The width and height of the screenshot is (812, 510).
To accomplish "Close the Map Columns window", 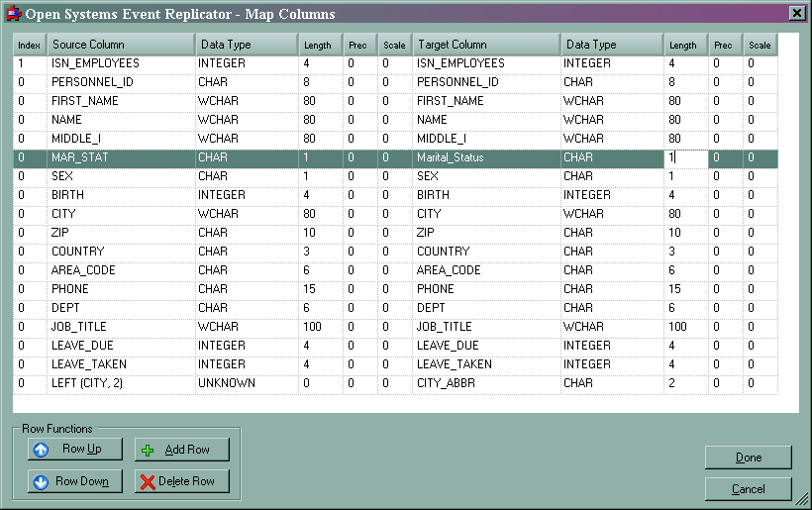I will (x=797, y=14).
